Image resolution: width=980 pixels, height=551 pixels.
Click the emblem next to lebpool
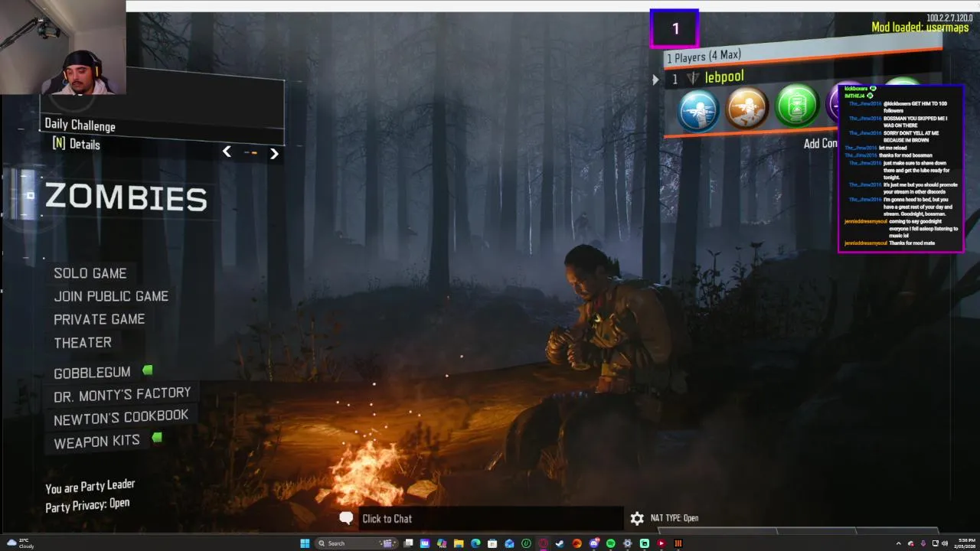tap(693, 78)
